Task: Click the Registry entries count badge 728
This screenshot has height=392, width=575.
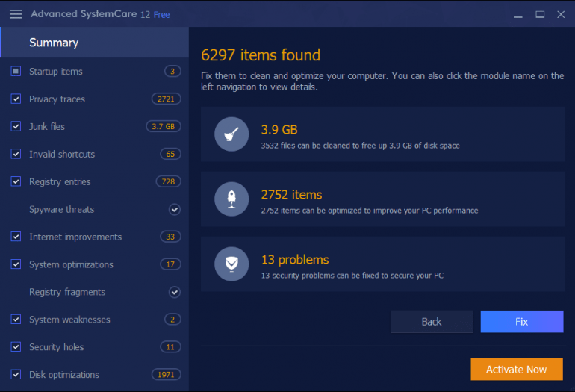Action: (168, 181)
